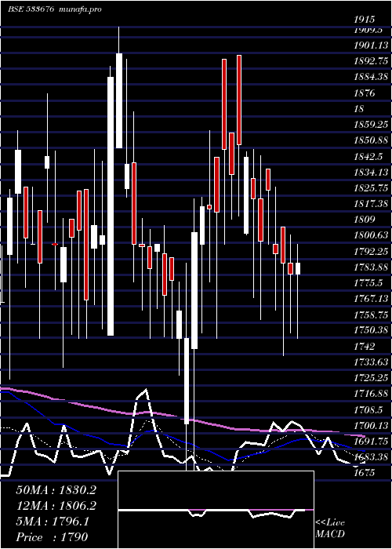This screenshot has height=549, width=392.
Task: Click the 1725.25 price axis label
Action: point(371,378)
